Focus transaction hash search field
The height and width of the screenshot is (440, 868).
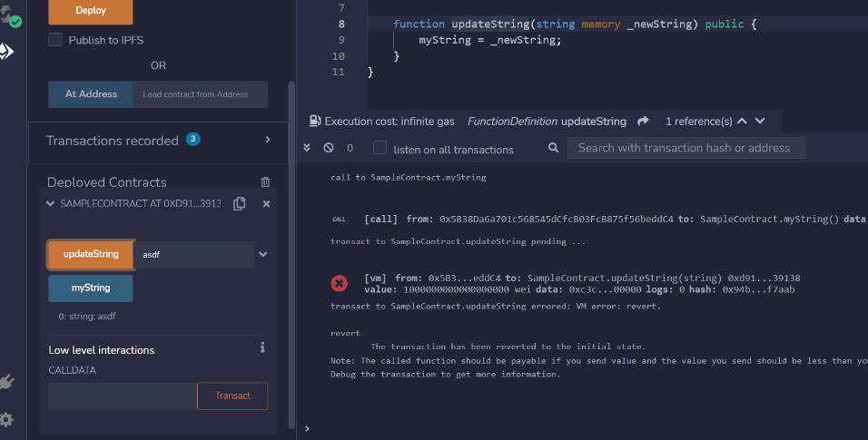[686, 148]
